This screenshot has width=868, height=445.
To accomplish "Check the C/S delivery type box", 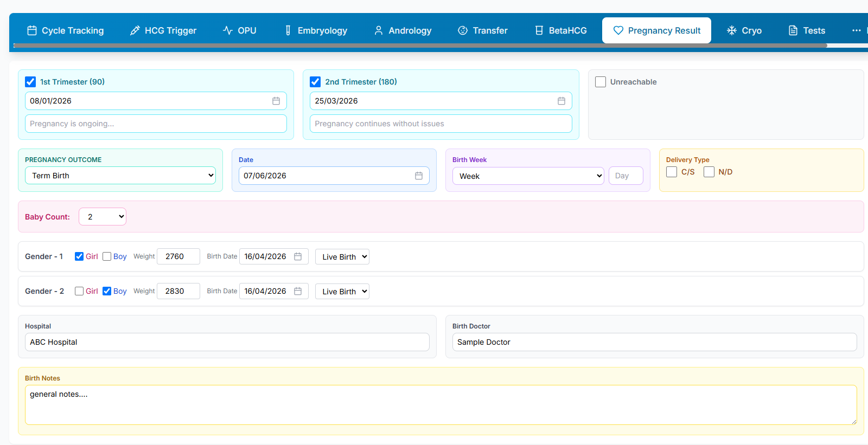I will pyautogui.click(x=672, y=172).
